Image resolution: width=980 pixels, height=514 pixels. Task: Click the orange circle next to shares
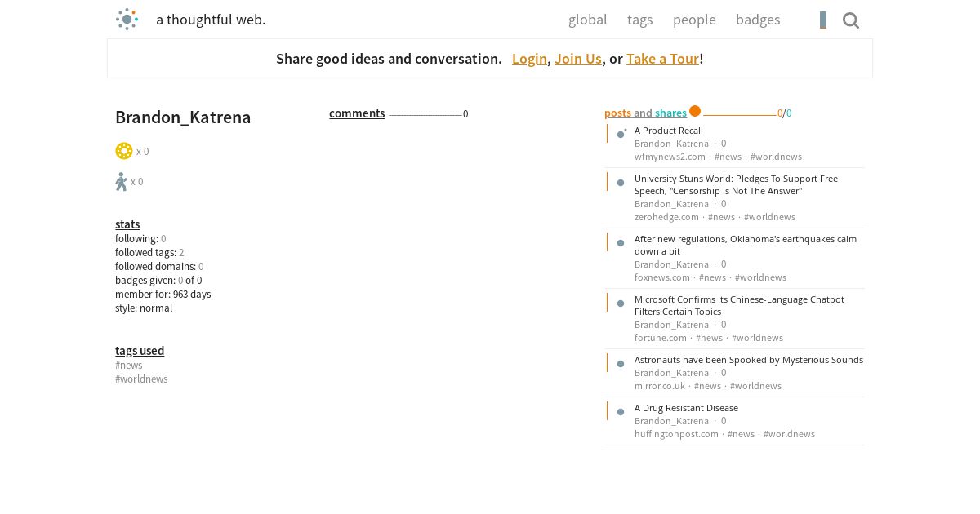[x=695, y=111]
